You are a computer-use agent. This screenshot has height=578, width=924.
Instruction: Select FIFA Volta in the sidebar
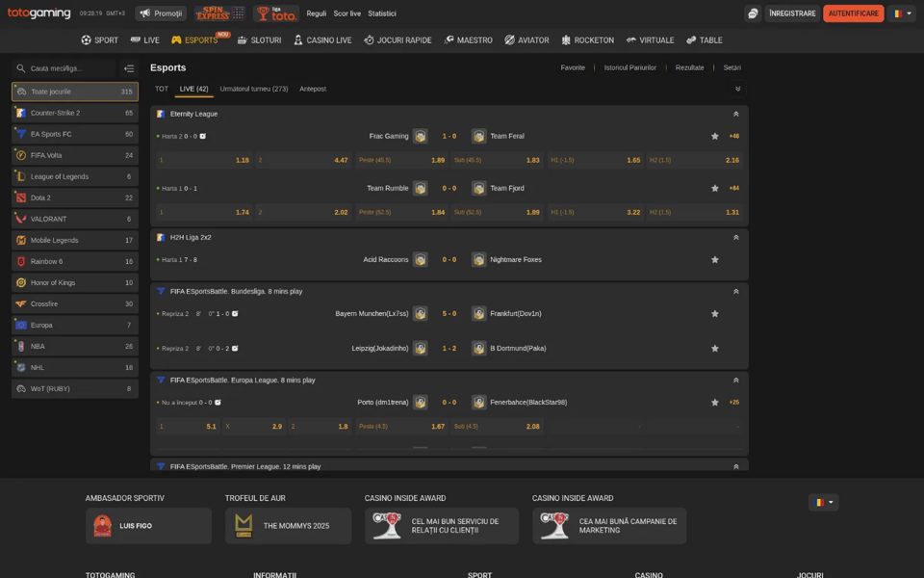tap(75, 155)
